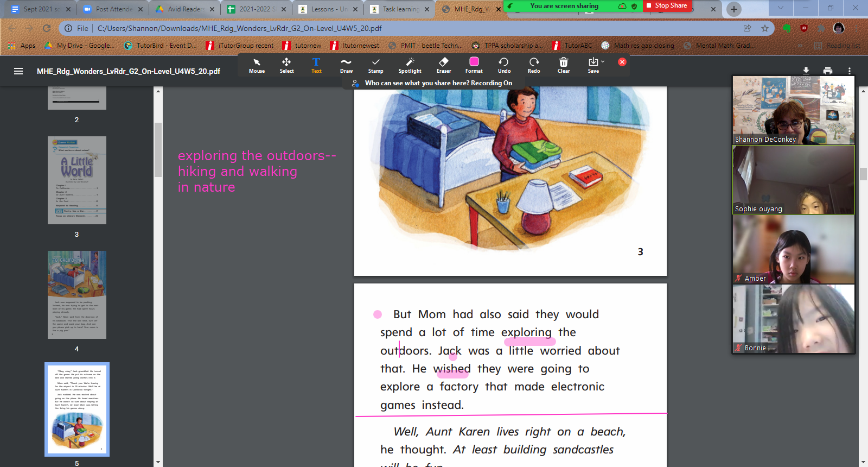Image resolution: width=868 pixels, height=467 pixels.
Task: Stop sharing the screen
Action: pos(667,5)
